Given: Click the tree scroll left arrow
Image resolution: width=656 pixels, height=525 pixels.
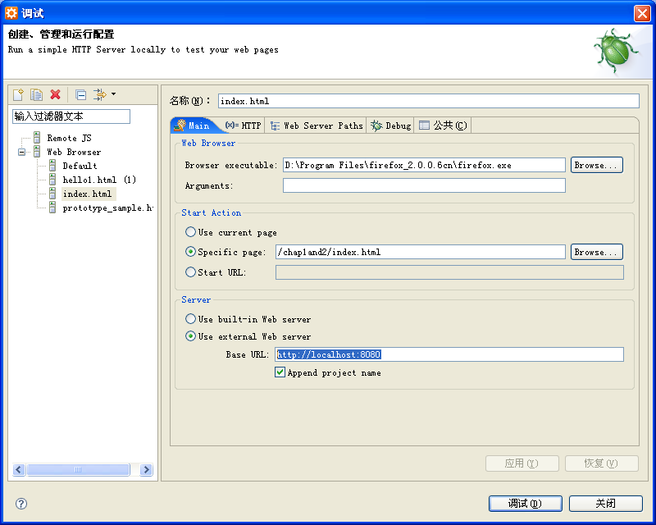Looking at the screenshot, I should pos(18,470).
